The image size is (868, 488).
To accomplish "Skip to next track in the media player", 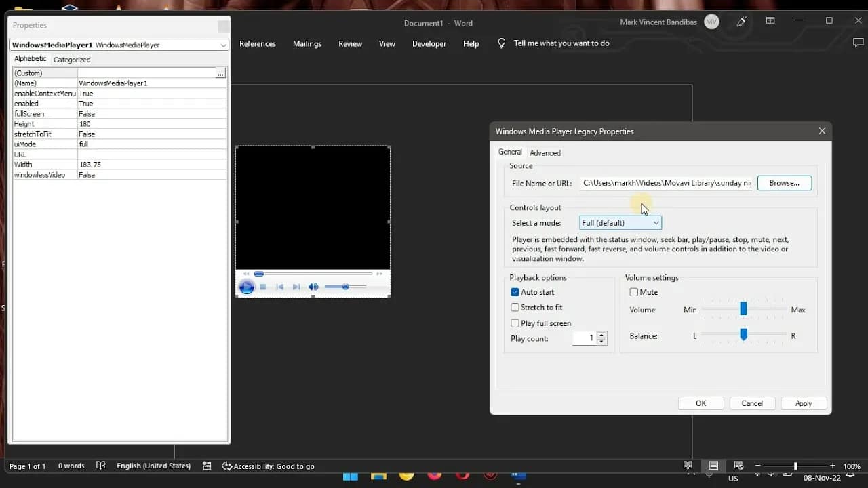I will (x=296, y=287).
